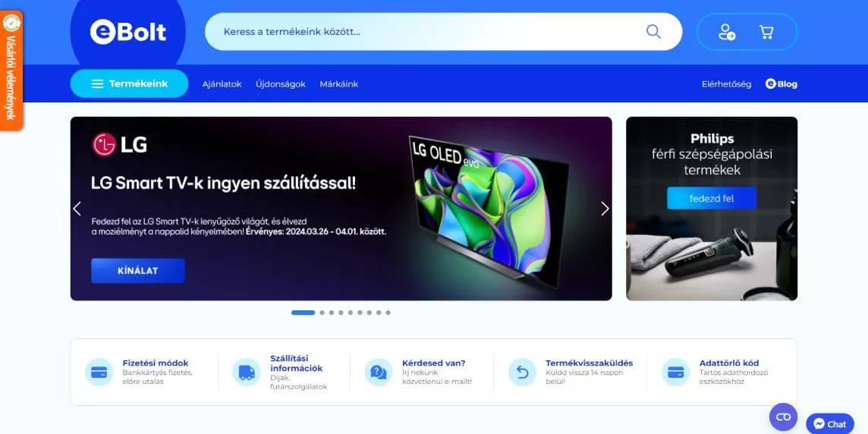Open the Adattörlő kód link

[x=729, y=363]
